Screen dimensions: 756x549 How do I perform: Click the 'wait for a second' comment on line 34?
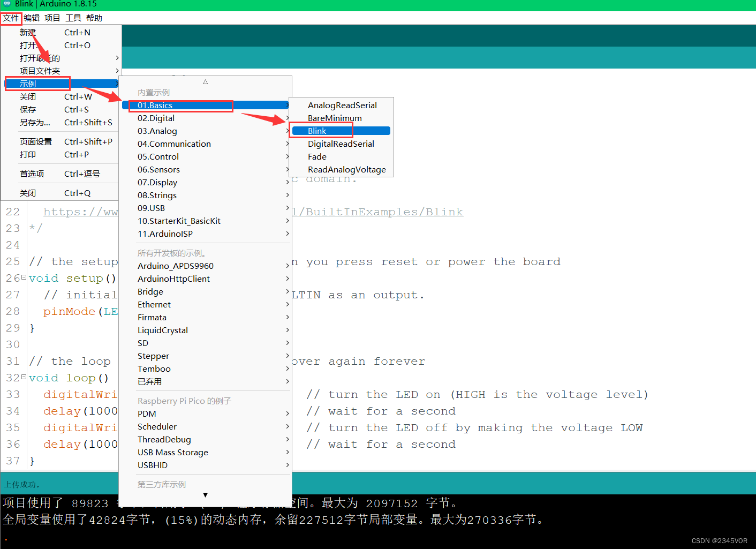[381, 411]
